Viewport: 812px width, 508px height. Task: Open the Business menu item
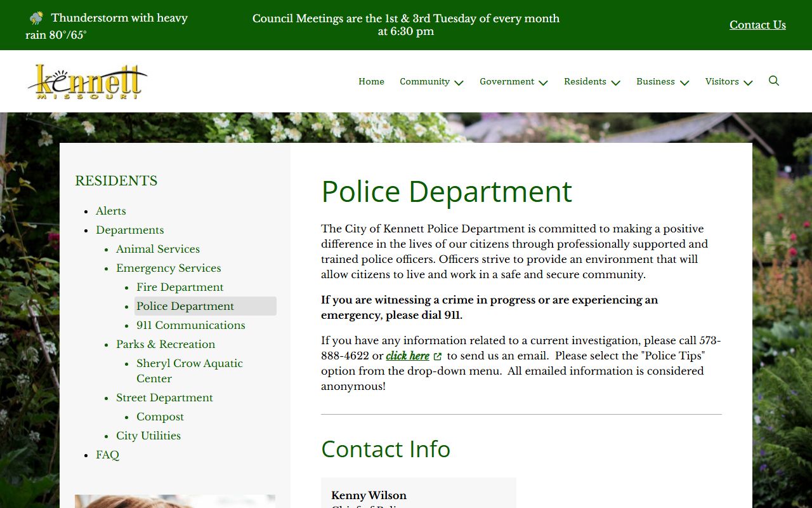[655, 81]
